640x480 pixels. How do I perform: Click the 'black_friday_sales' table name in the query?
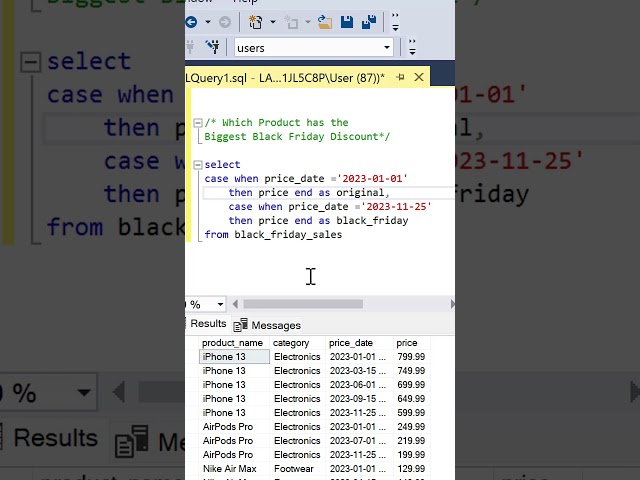point(288,235)
